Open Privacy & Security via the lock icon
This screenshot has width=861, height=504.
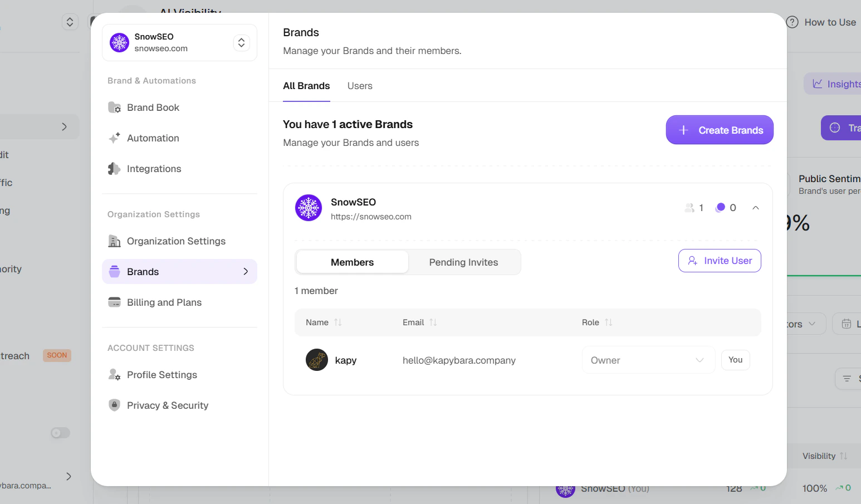[114, 405]
